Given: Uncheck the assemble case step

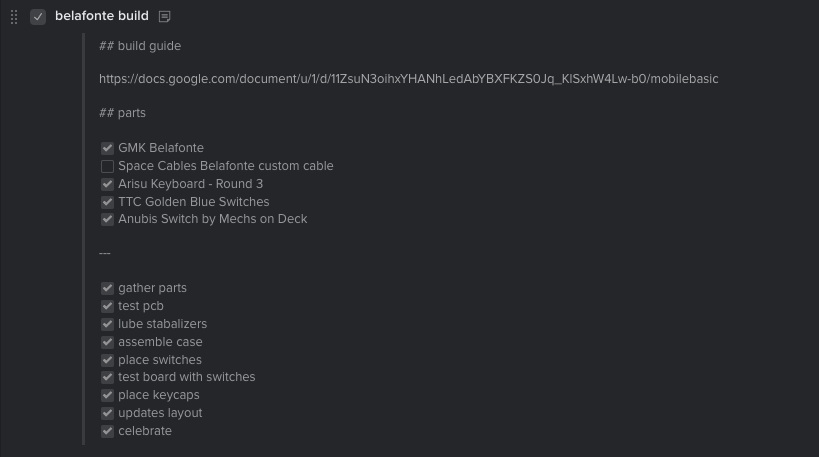Looking at the screenshot, I should point(108,342).
